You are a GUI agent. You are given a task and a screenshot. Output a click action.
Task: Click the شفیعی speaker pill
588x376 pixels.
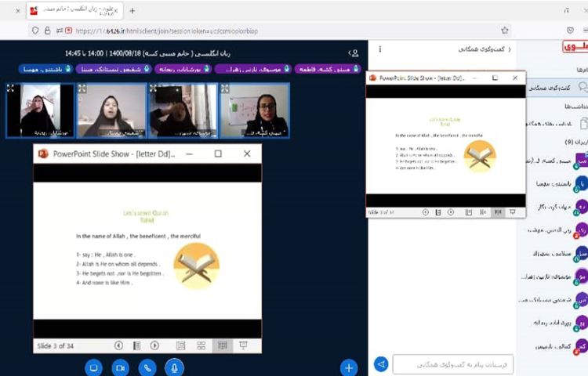114,69
